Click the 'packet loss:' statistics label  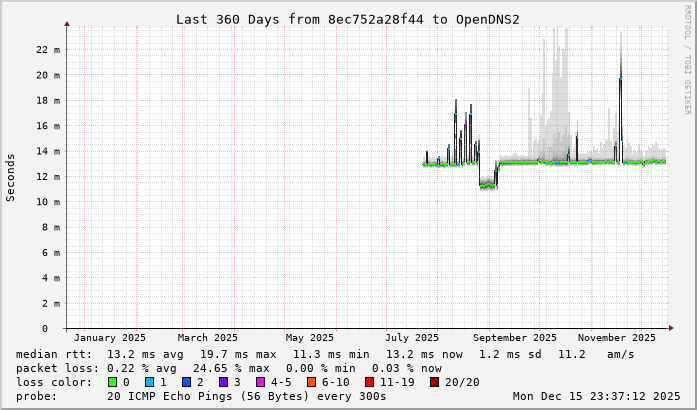[53, 368]
